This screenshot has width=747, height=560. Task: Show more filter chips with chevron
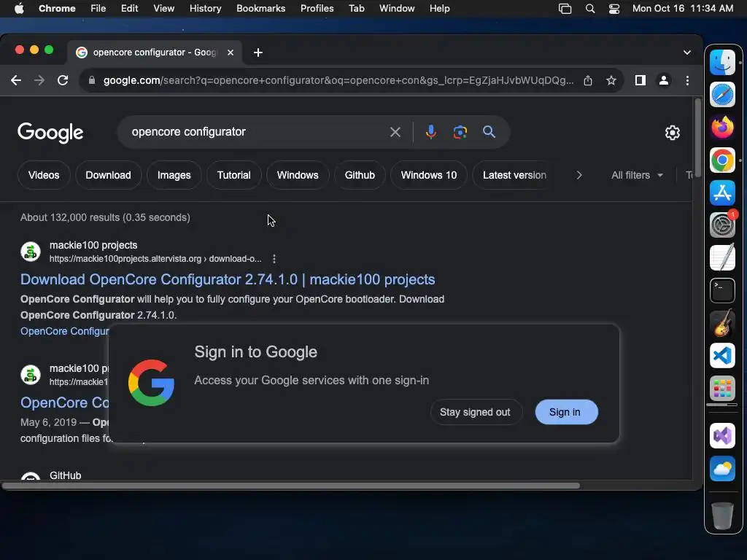tap(578, 175)
